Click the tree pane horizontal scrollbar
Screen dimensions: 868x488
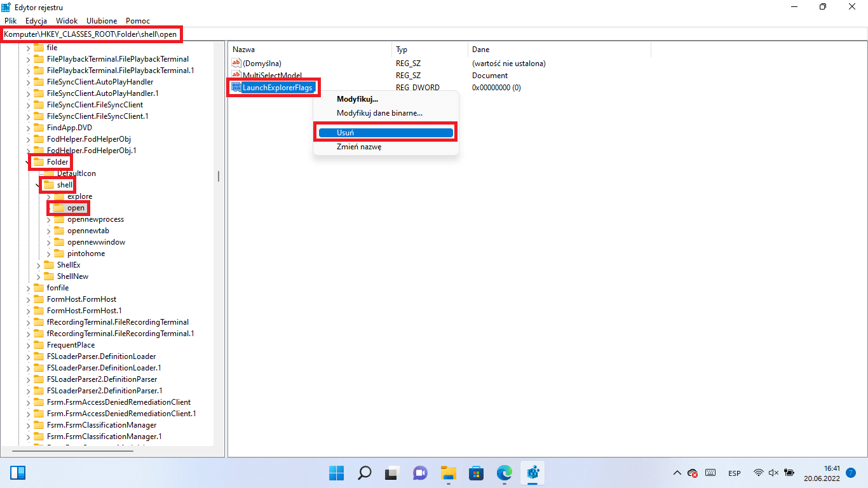coord(73,451)
